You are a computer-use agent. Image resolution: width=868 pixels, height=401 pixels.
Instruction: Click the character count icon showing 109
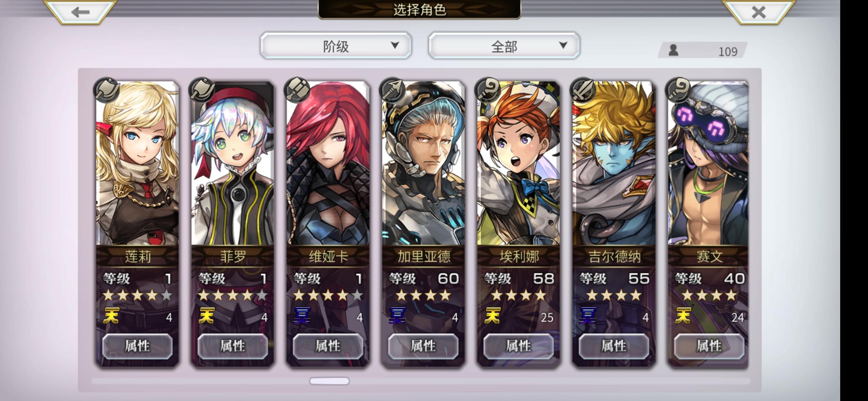673,50
